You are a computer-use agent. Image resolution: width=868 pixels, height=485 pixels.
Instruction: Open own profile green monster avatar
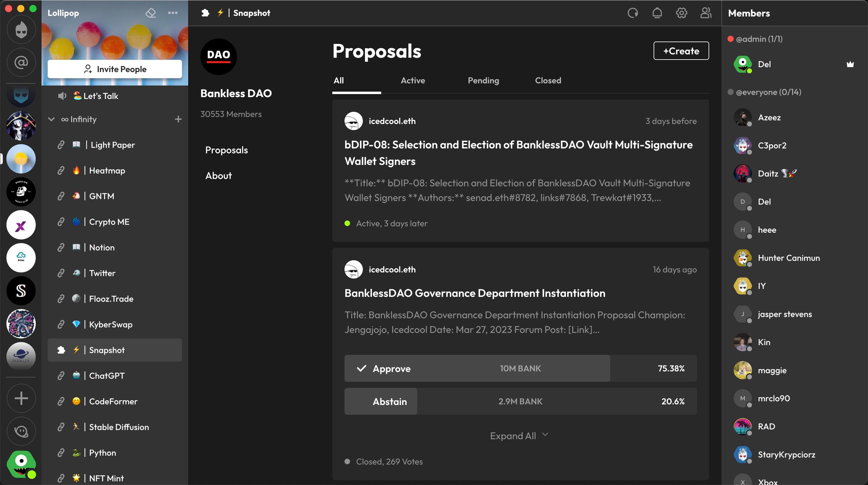click(21, 464)
